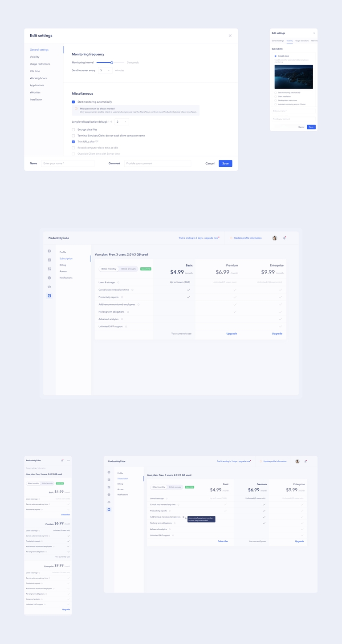Open Applications in Edit settings side menu
The width and height of the screenshot is (342, 644).
pos(37,85)
